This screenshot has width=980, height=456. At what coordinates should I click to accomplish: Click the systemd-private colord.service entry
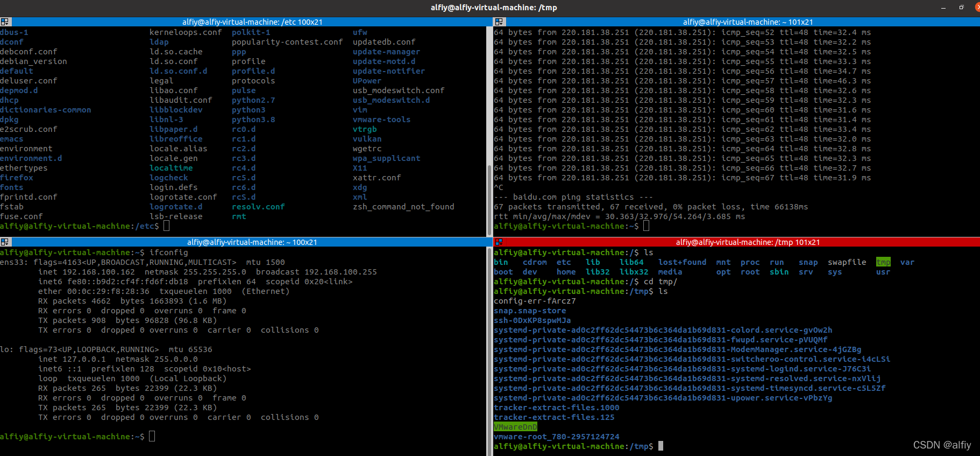point(663,330)
